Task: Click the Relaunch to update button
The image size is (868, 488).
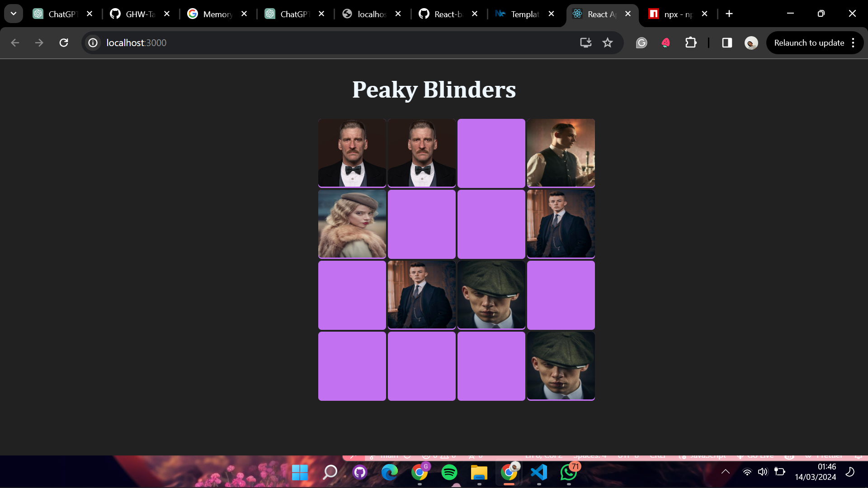Action: pyautogui.click(x=809, y=42)
